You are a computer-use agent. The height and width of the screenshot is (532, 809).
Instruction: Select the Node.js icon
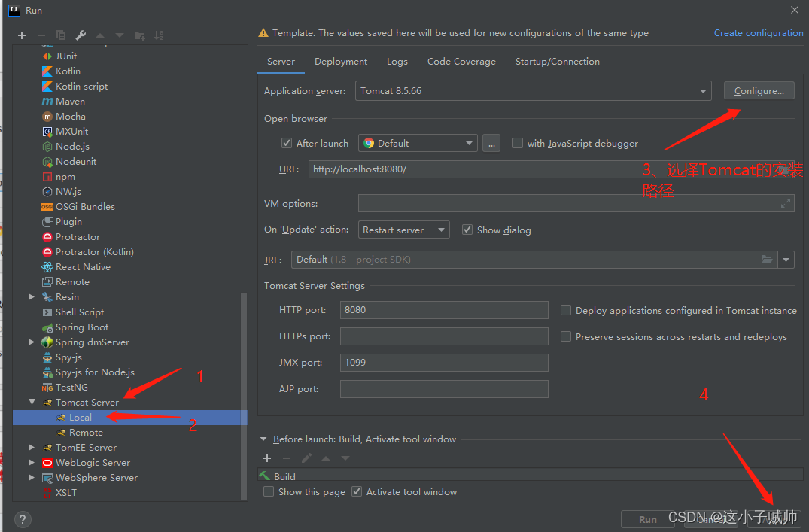pyautogui.click(x=47, y=147)
